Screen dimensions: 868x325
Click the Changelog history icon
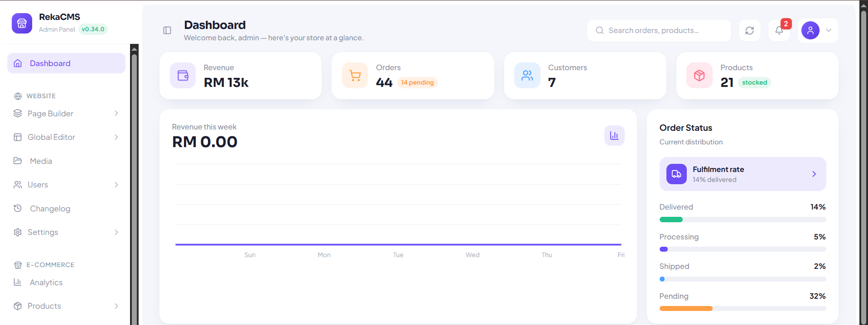pos(18,208)
